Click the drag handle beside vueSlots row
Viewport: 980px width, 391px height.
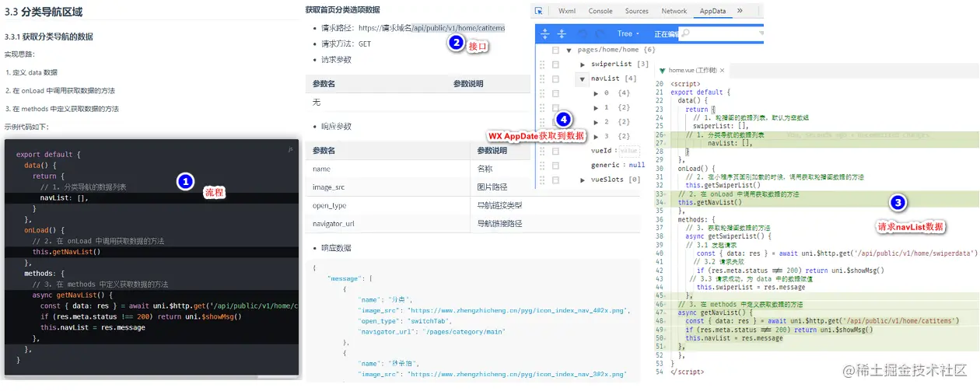pos(543,180)
